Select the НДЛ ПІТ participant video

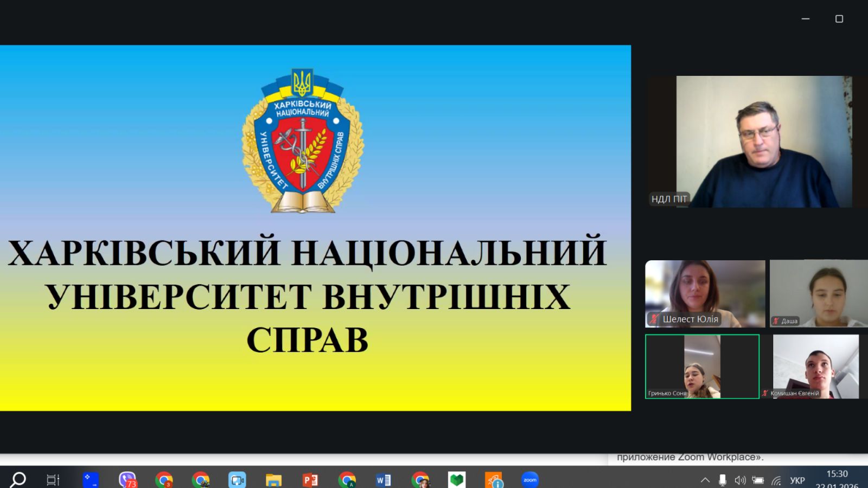coord(764,142)
